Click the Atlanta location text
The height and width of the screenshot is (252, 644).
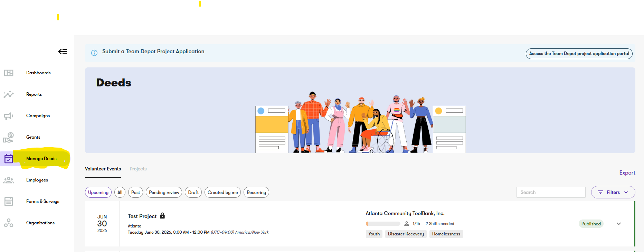[x=134, y=226]
